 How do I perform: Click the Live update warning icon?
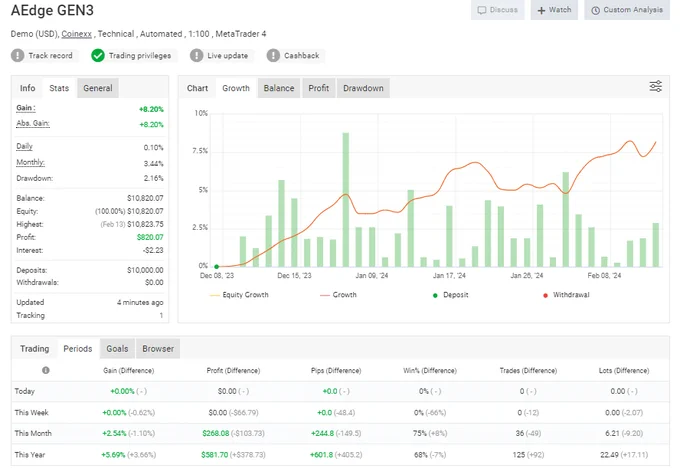click(196, 56)
